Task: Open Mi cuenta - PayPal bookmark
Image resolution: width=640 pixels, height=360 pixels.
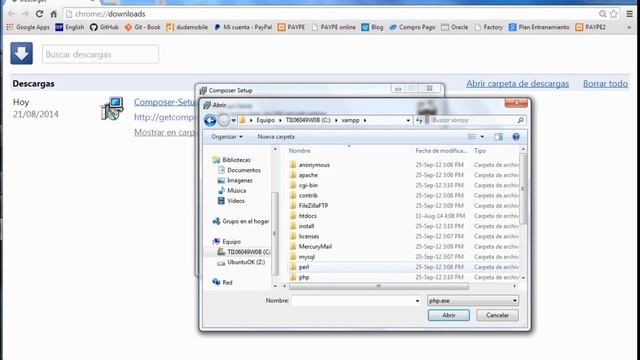Action: coord(243,27)
